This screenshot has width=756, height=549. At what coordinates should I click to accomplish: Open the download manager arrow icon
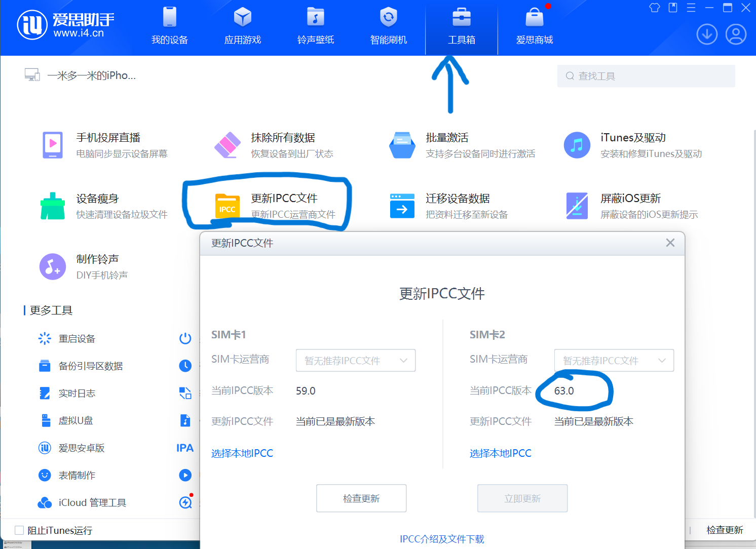pyautogui.click(x=707, y=34)
